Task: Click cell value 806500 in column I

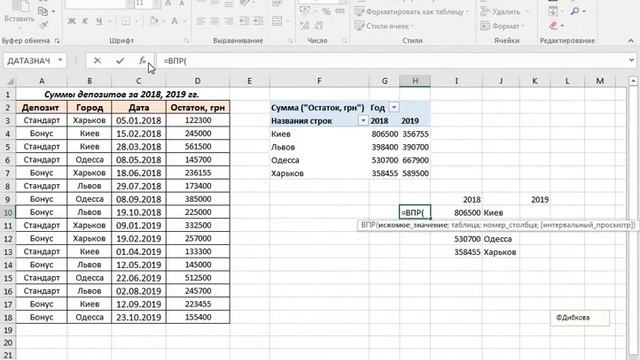Action: [x=456, y=213]
